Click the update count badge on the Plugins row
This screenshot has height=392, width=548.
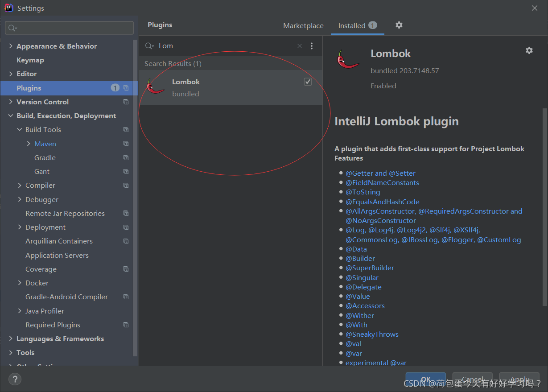pyautogui.click(x=115, y=88)
